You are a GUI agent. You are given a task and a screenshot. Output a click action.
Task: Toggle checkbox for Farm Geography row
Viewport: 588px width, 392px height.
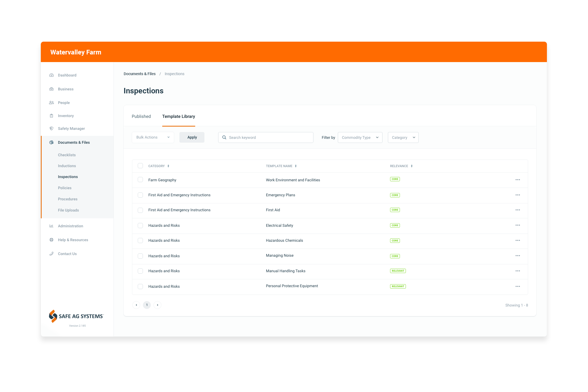pyautogui.click(x=140, y=180)
